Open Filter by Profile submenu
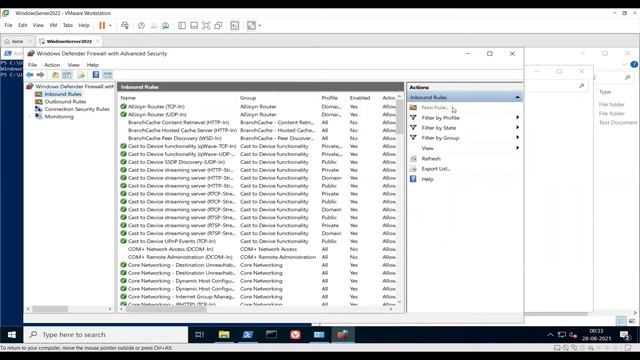Image resolution: width=640 pixels, height=360 pixels. [x=464, y=118]
